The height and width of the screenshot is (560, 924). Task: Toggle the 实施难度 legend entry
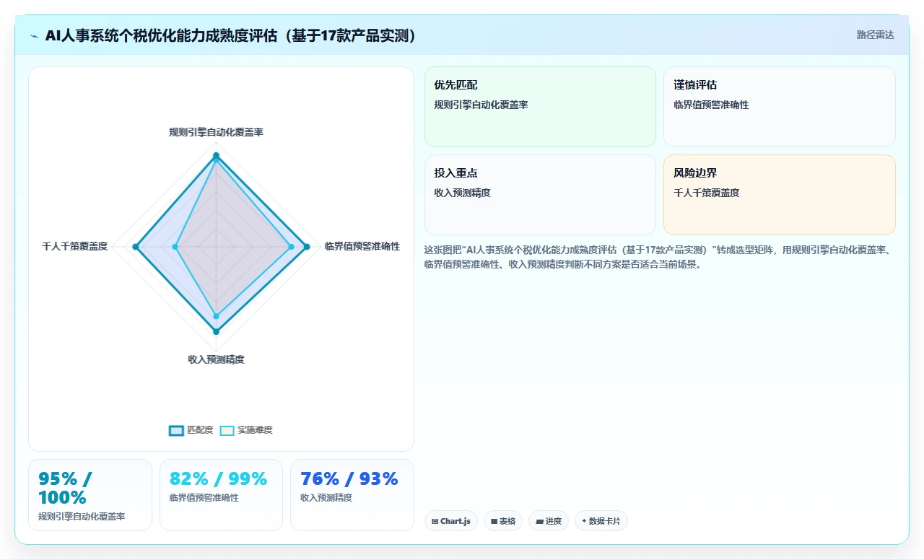246,430
